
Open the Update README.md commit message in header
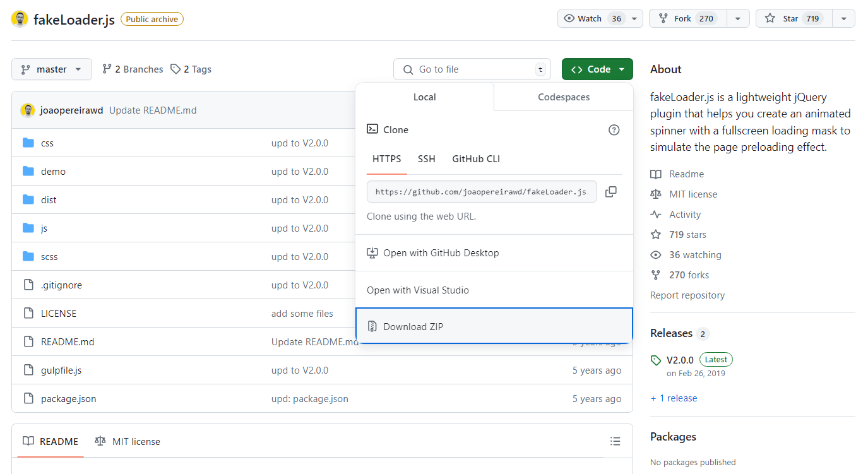click(x=153, y=110)
